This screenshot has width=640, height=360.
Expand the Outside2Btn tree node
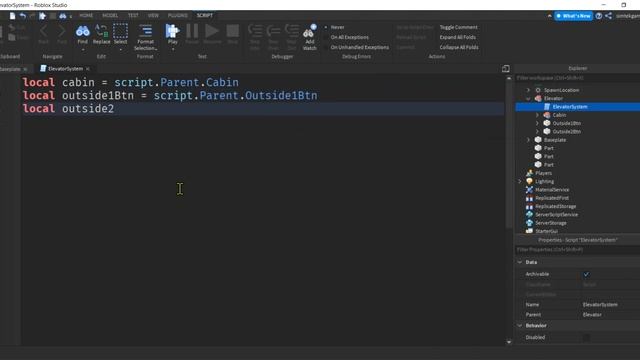[537, 131]
